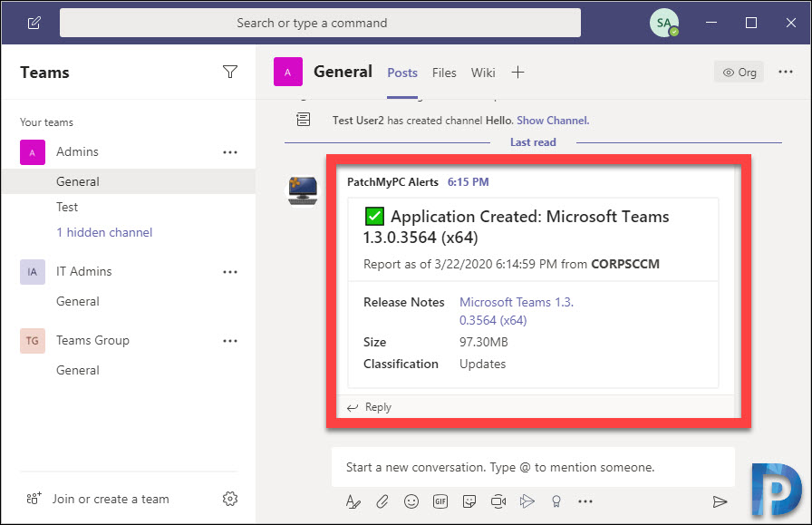
Task: Click the PatchMyPC Alerts sender name
Action: click(392, 182)
